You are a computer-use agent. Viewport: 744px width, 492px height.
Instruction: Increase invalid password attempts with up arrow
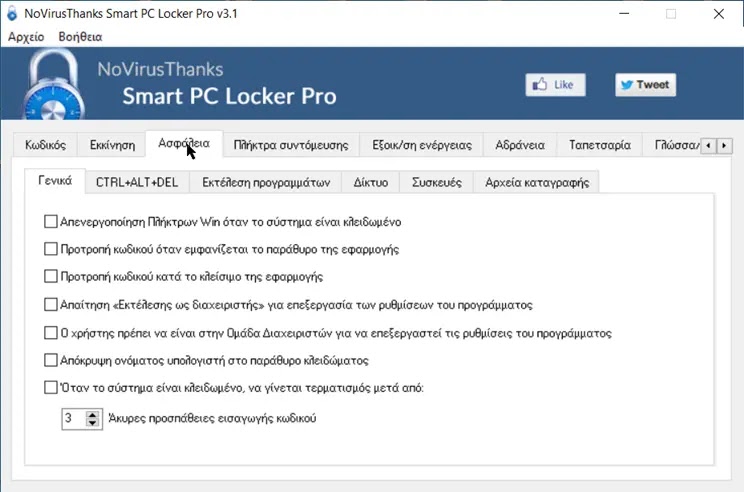93,414
